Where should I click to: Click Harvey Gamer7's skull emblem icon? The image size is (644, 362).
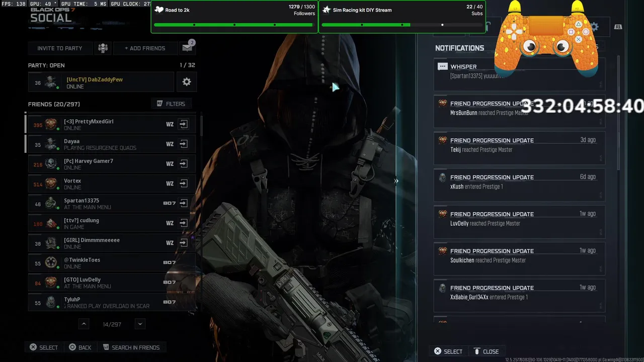pos(51,164)
